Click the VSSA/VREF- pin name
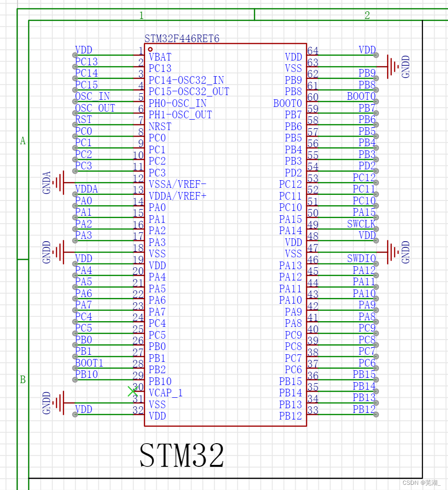This screenshot has height=490, width=448. click(178, 184)
